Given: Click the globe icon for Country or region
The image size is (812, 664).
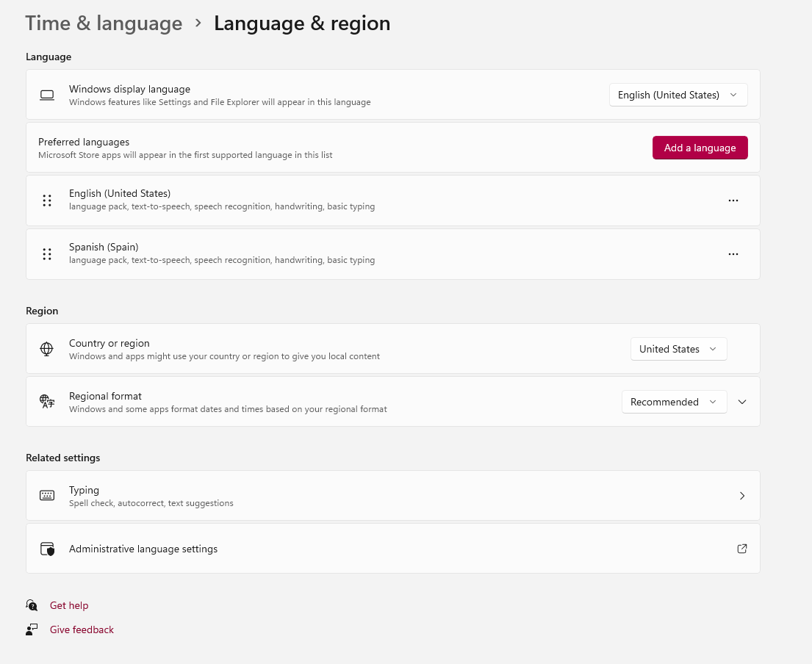Looking at the screenshot, I should point(46,349).
